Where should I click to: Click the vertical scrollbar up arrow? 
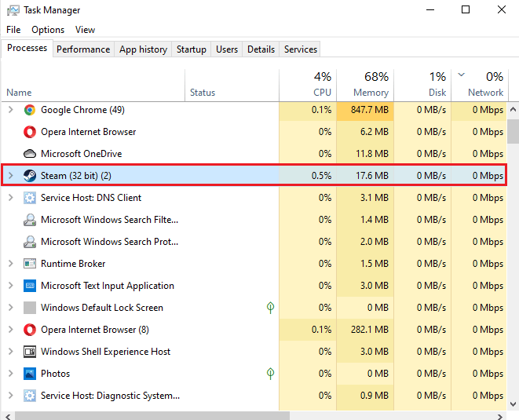(513, 109)
